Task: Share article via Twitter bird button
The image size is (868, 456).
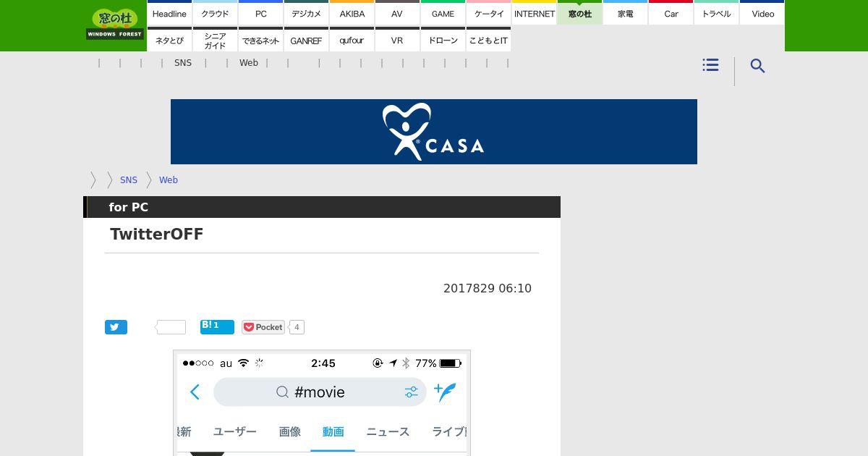Action: (x=116, y=327)
